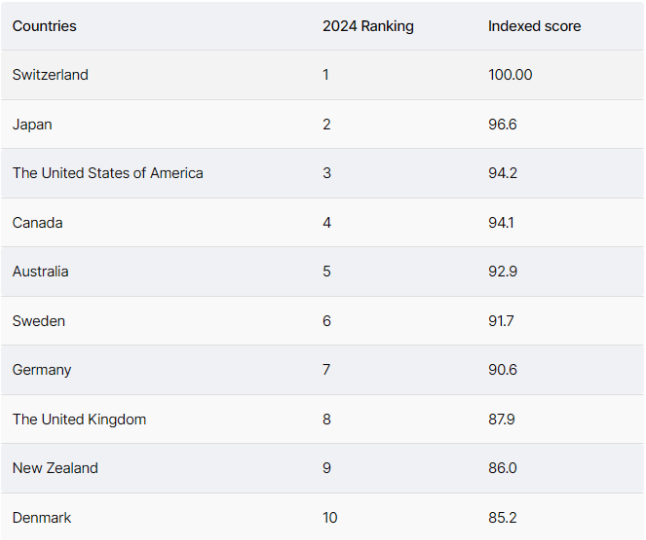Select the 87.9 score cell

click(x=501, y=419)
